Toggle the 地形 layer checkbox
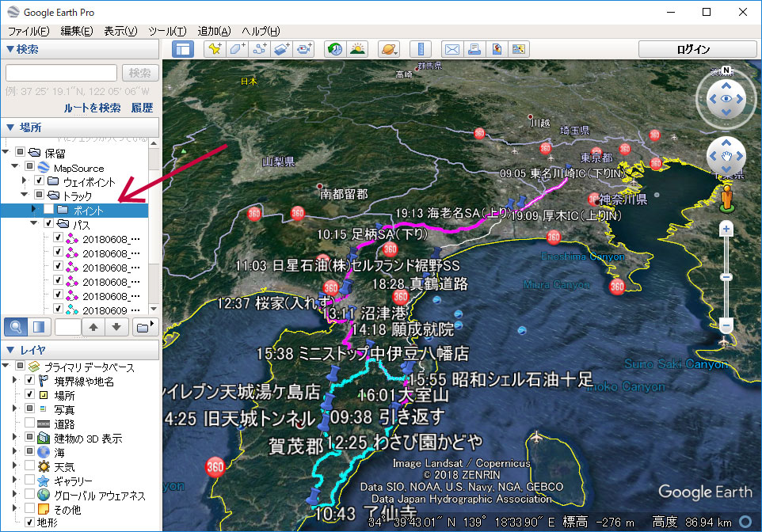Screen dimensions: 762x532 point(29,522)
